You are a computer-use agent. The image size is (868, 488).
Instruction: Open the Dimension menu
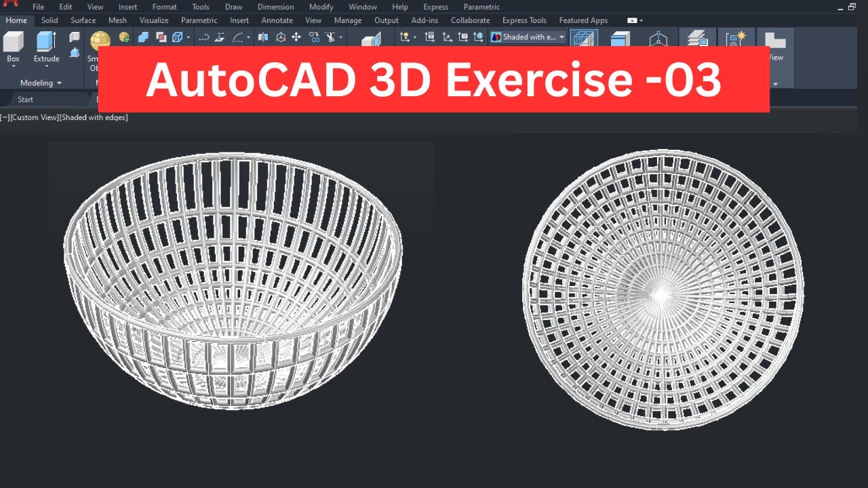275,7
